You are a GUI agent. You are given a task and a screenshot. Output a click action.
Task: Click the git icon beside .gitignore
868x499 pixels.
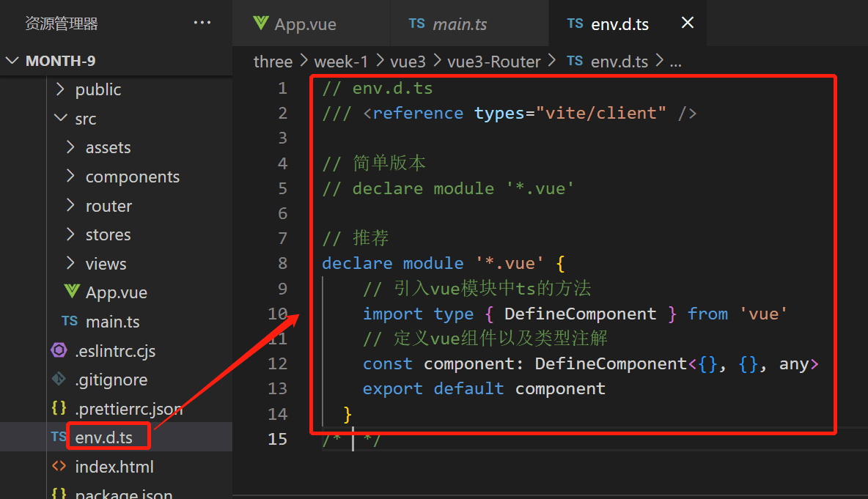(x=59, y=380)
